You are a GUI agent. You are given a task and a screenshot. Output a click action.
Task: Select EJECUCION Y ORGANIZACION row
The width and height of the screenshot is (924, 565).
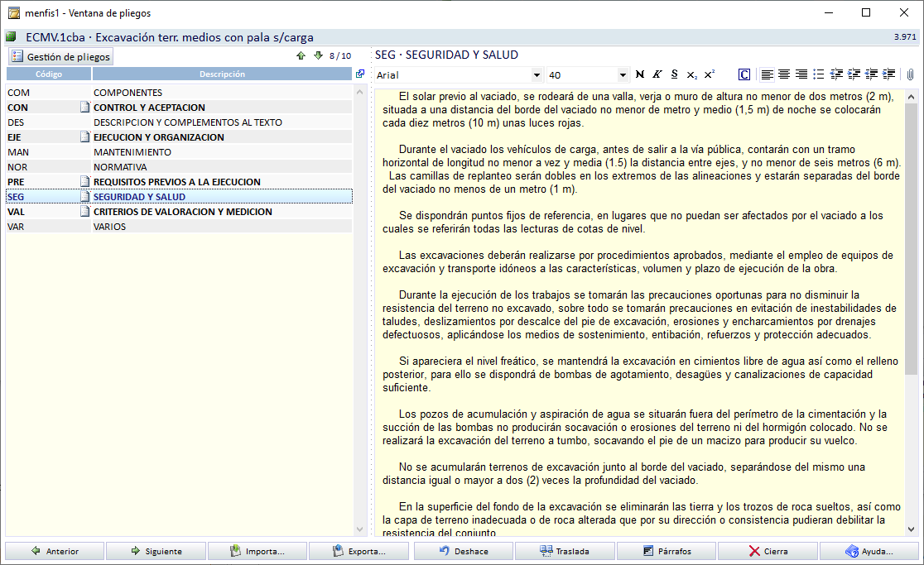coord(179,137)
